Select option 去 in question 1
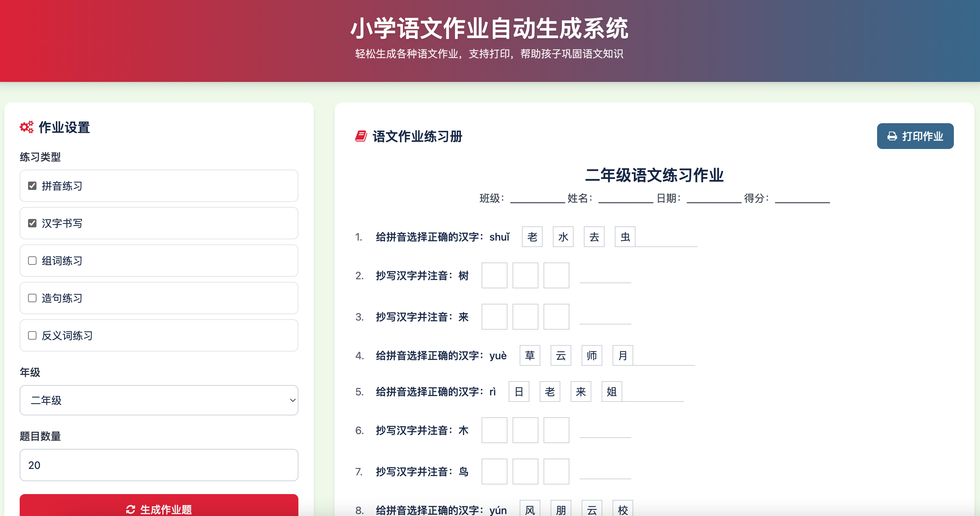This screenshot has height=516, width=980. coord(594,237)
